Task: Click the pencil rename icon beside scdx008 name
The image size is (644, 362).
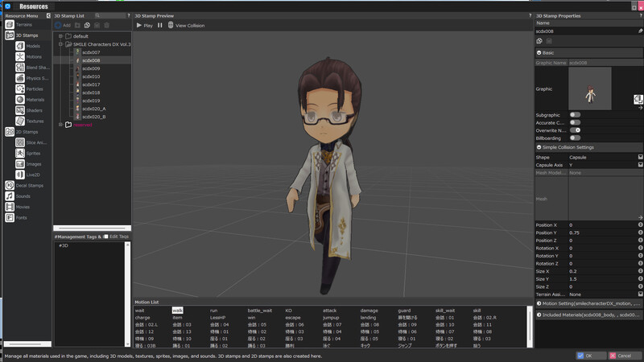Action: click(x=640, y=31)
